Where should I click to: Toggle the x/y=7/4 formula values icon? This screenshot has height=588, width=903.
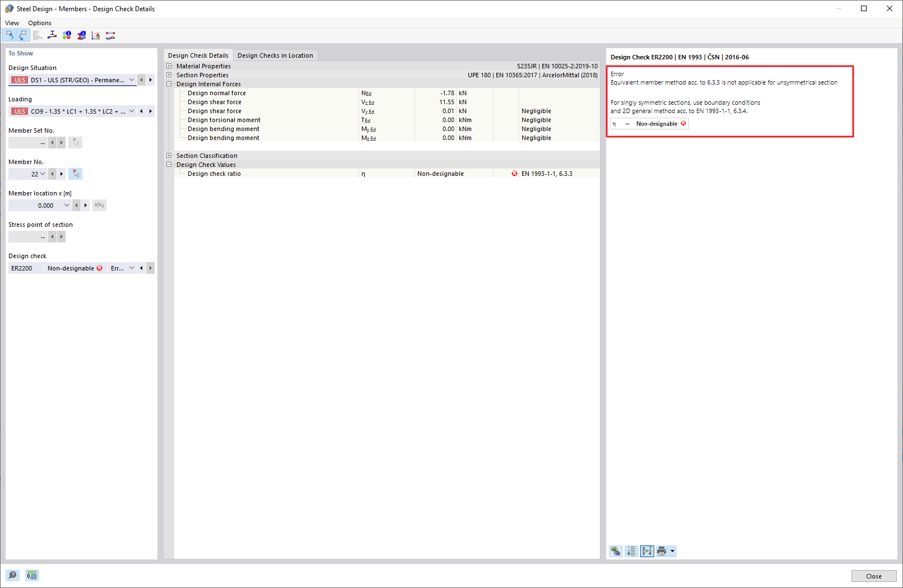tap(647, 552)
